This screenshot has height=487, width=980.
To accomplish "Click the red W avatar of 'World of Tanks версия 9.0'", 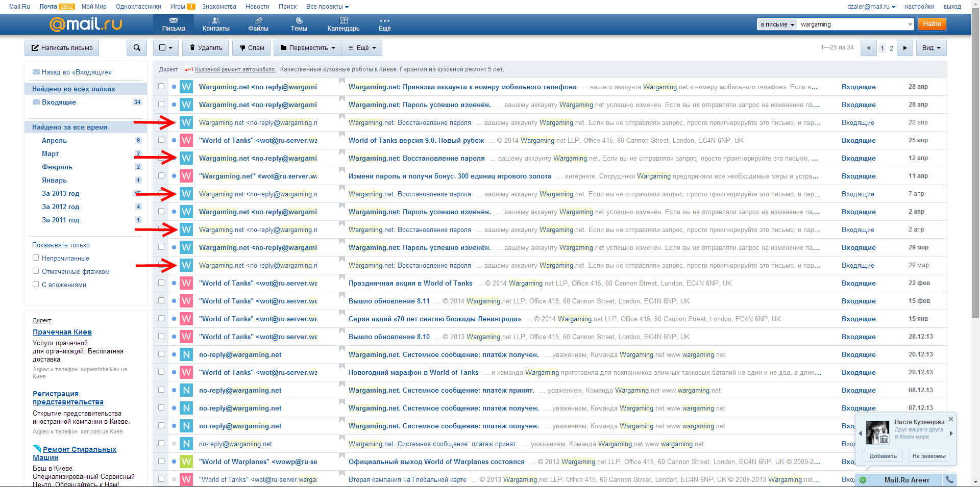I will pos(186,140).
